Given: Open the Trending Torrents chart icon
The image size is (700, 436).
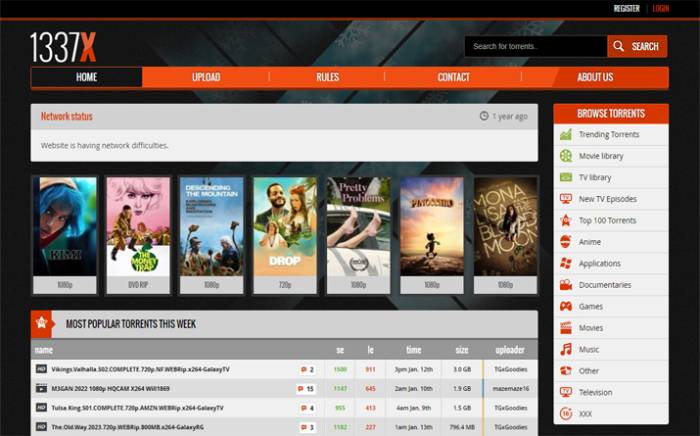Looking at the screenshot, I should tap(566, 134).
